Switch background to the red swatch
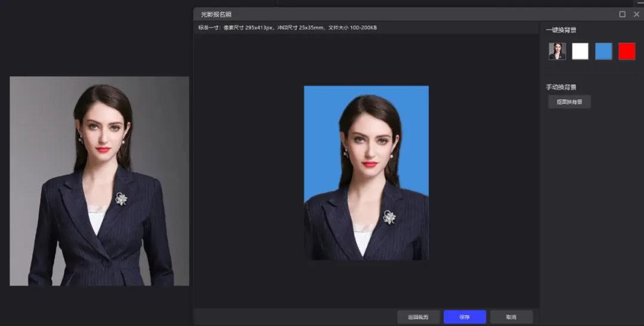 [x=627, y=51]
